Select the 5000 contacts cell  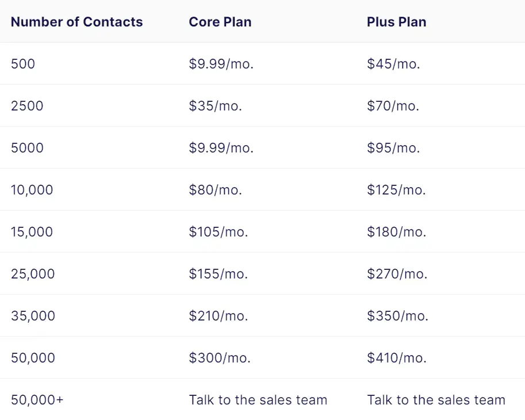tap(27, 148)
